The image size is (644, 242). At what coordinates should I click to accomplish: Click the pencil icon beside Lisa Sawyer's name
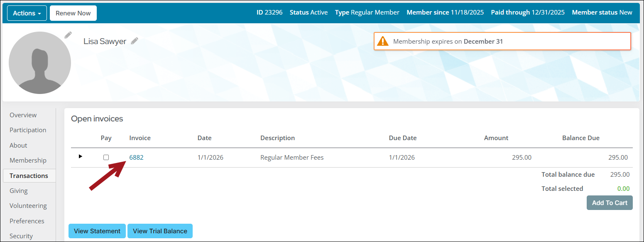(134, 41)
